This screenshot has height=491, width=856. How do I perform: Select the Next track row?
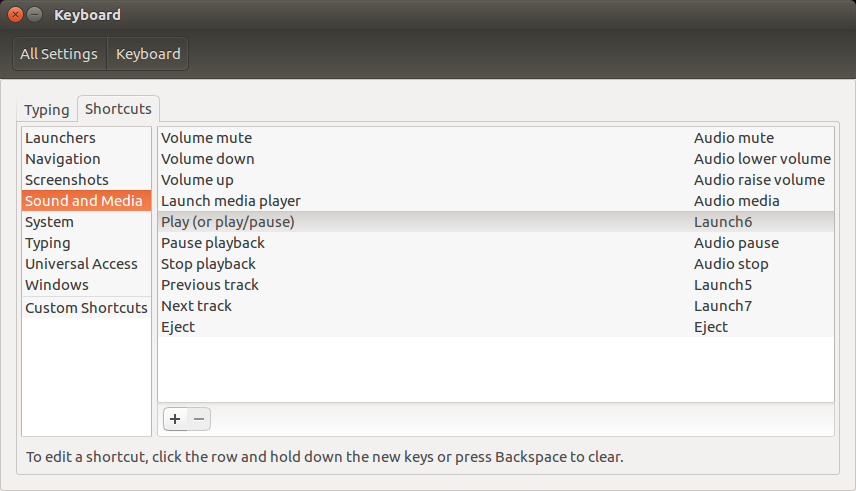pos(496,306)
